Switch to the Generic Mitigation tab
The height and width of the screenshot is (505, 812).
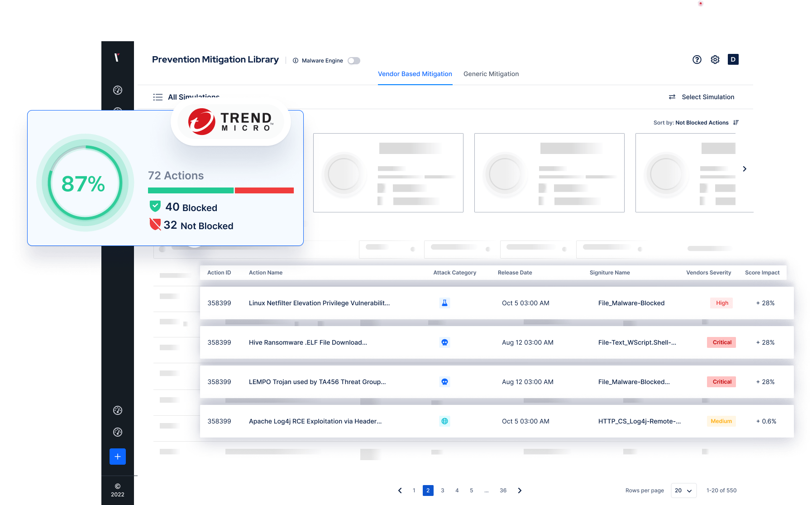point(491,74)
